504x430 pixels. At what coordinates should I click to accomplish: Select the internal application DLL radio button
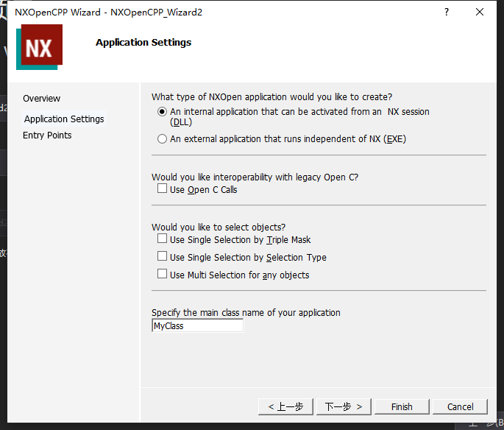163,112
